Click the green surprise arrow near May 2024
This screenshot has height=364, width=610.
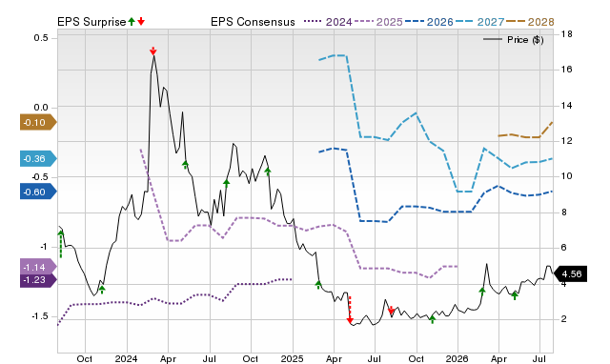coord(185,165)
